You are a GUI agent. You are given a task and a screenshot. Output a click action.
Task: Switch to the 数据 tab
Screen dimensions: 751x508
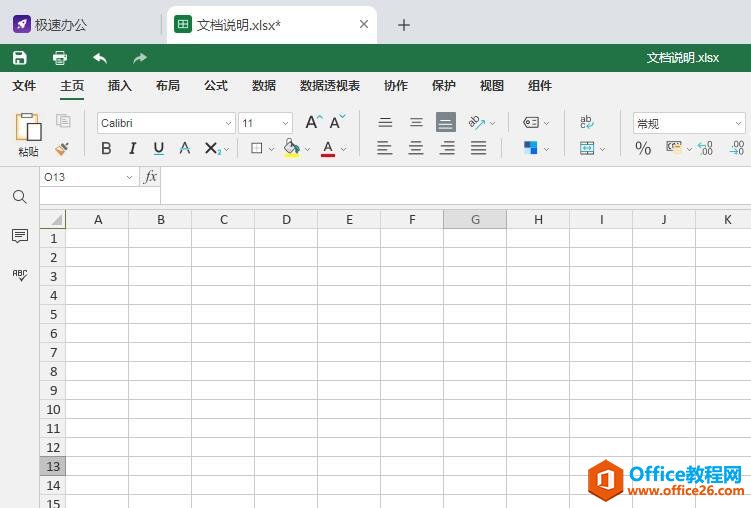click(264, 86)
